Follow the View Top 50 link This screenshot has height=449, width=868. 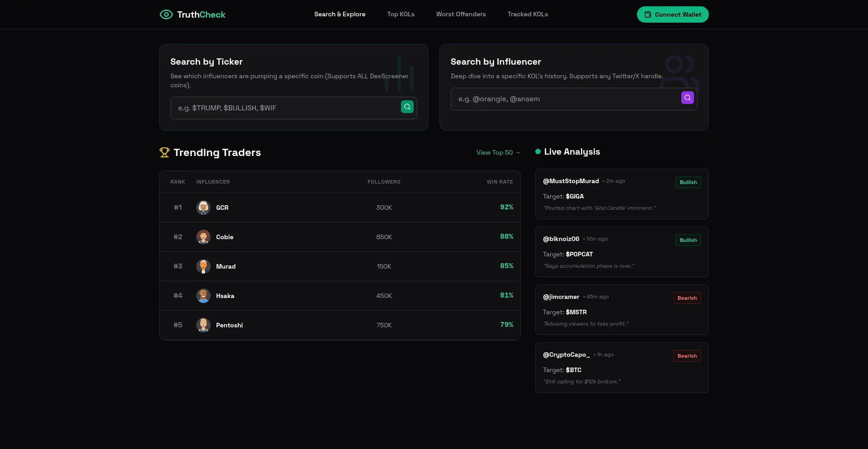coord(498,153)
